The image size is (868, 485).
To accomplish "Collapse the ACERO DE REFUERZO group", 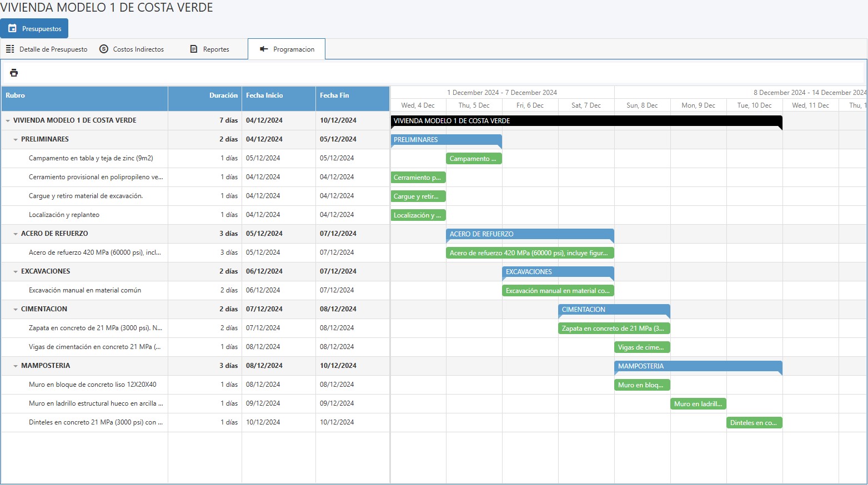I will pyautogui.click(x=16, y=234).
